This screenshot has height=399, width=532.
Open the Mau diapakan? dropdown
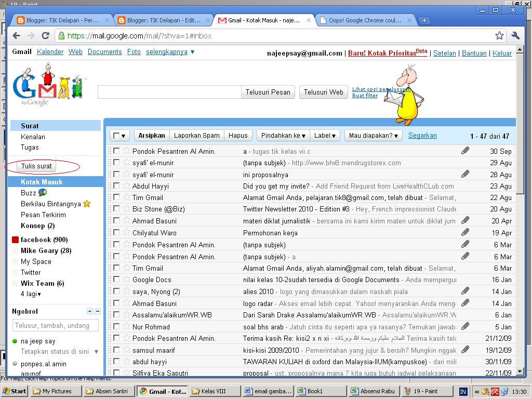click(x=373, y=136)
